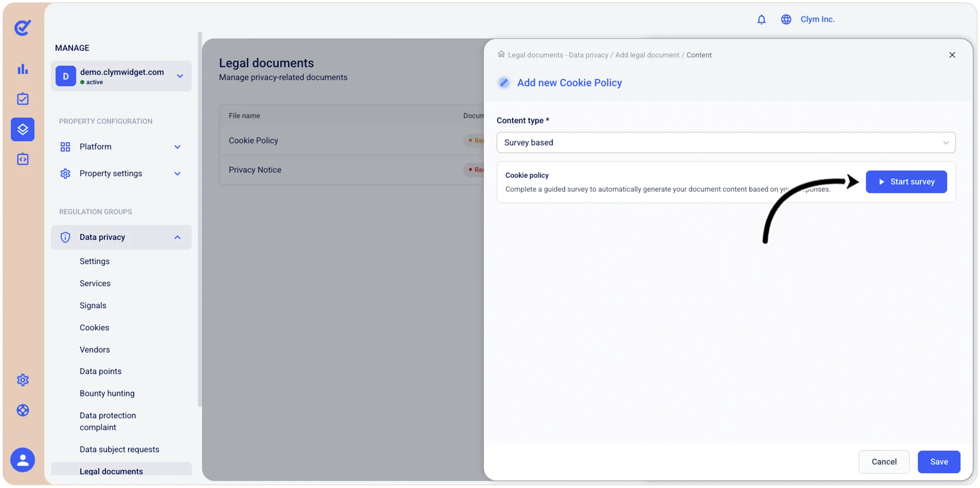
Task: Close the Add new Cookie Policy panel
Action: pos(952,55)
